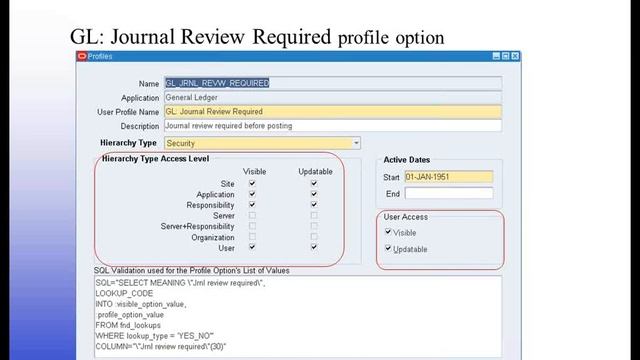
Task: Click the Application field General Ledger
Action: pos(333,98)
